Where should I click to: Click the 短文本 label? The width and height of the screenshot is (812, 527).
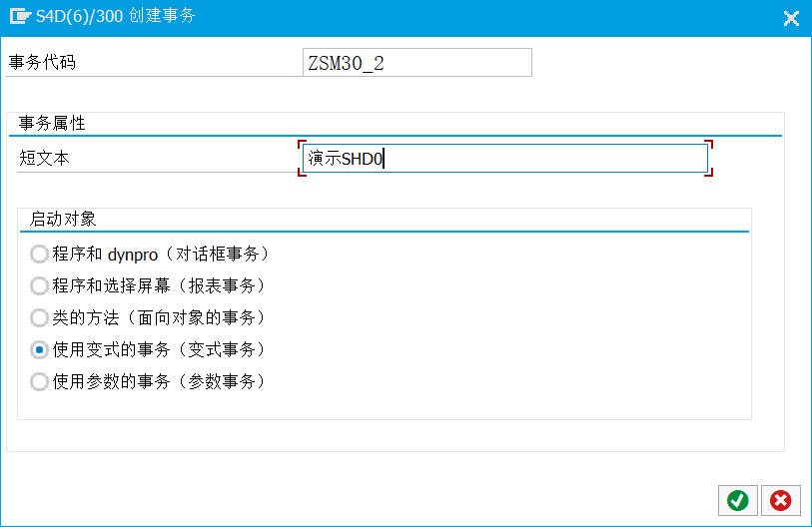[44, 158]
